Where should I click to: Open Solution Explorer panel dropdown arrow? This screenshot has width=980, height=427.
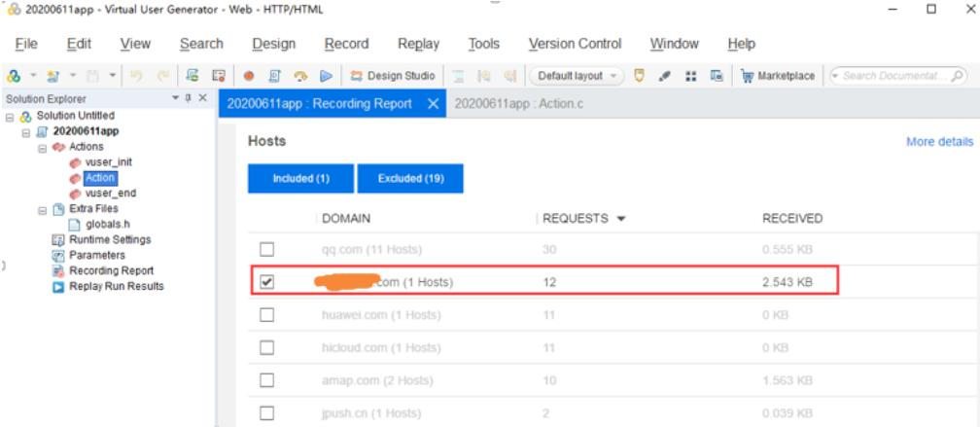click(176, 98)
